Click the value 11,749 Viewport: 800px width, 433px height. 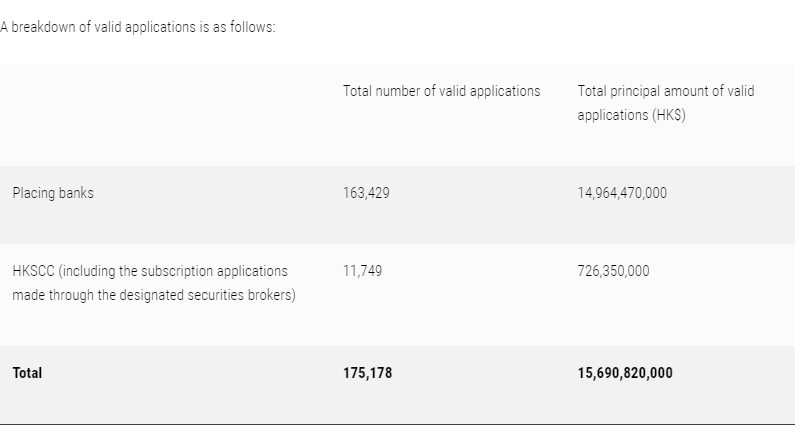pyautogui.click(x=362, y=271)
